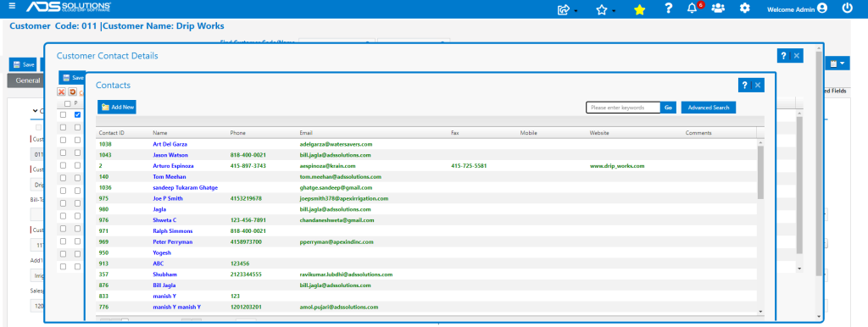Click phone 4153219678
868x327 pixels.
click(246, 198)
